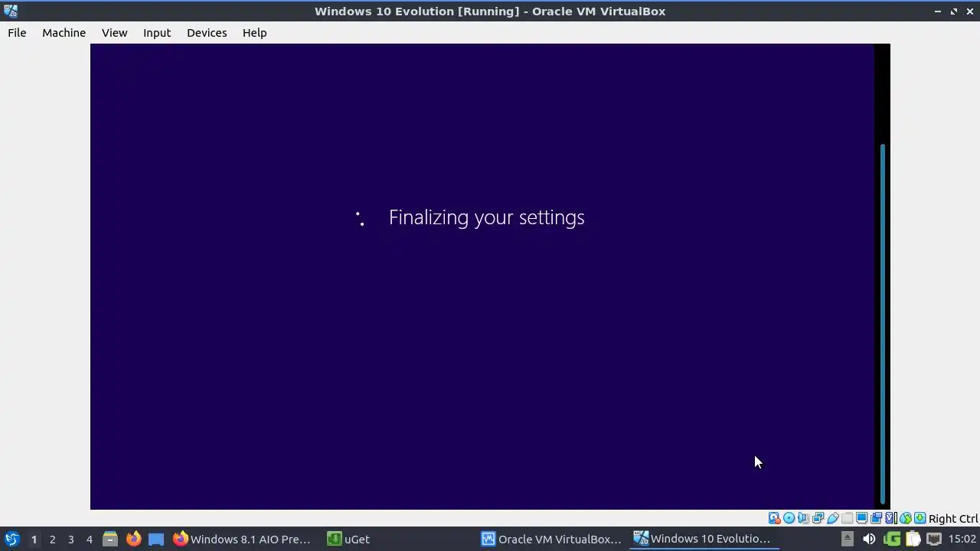Viewport: 980px width, 551px height.
Task: Switch to workspace 3
Action: (x=70, y=540)
